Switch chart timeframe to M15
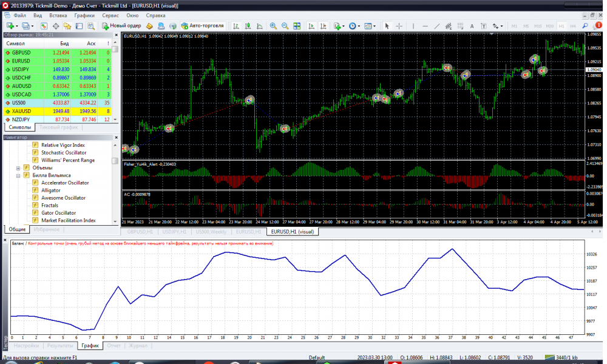This screenshot has width=607, height=364. point(538,26)
